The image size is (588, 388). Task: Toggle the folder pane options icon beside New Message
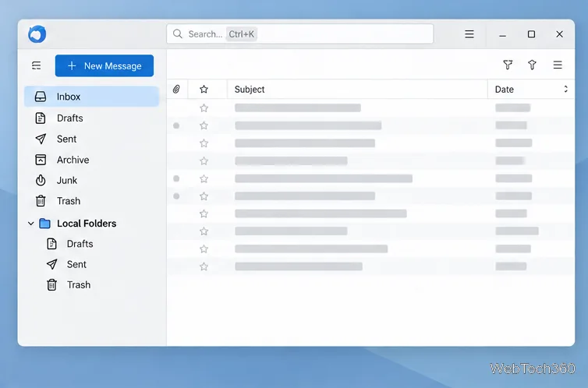37,66
